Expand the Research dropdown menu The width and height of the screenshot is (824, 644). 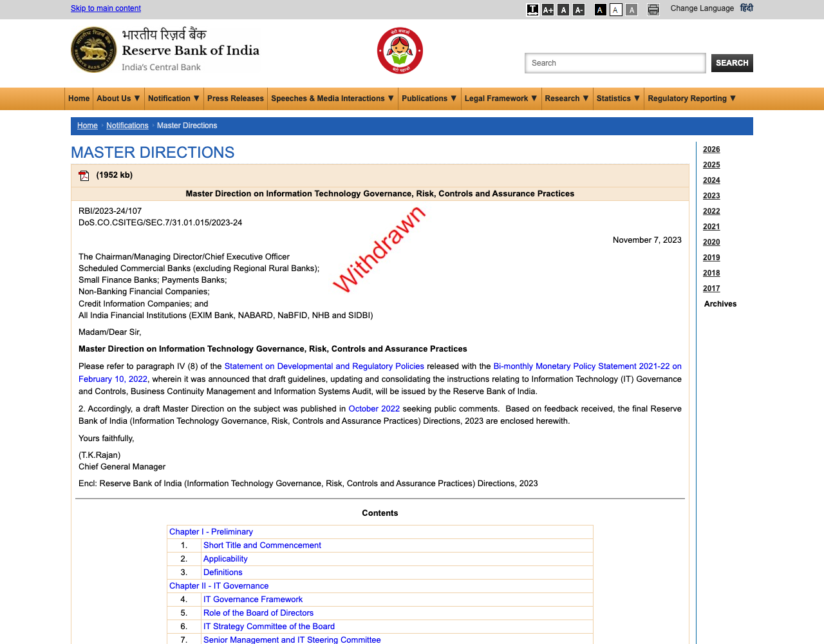point(566,99)
